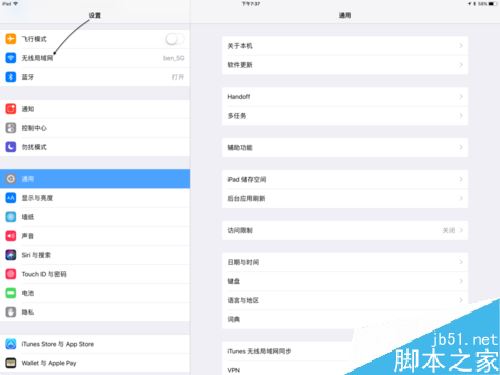
Task: Tap the Privacy (隐私) hand icon
Action: pyautogui.click(x=11, y=312)
